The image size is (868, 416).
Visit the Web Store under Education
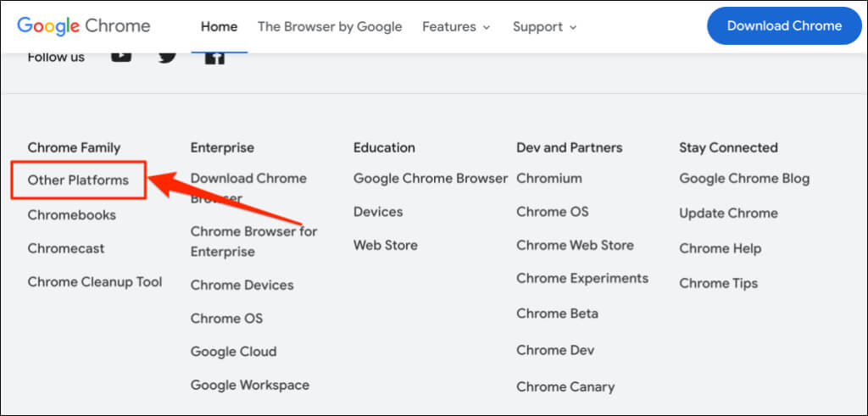[x=386, y=245]
